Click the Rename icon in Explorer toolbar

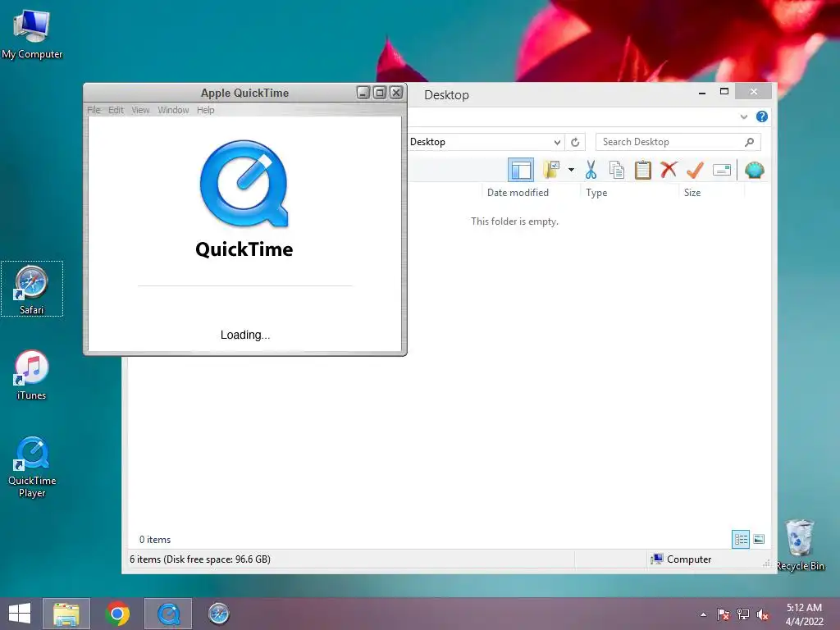coord(722,171)
